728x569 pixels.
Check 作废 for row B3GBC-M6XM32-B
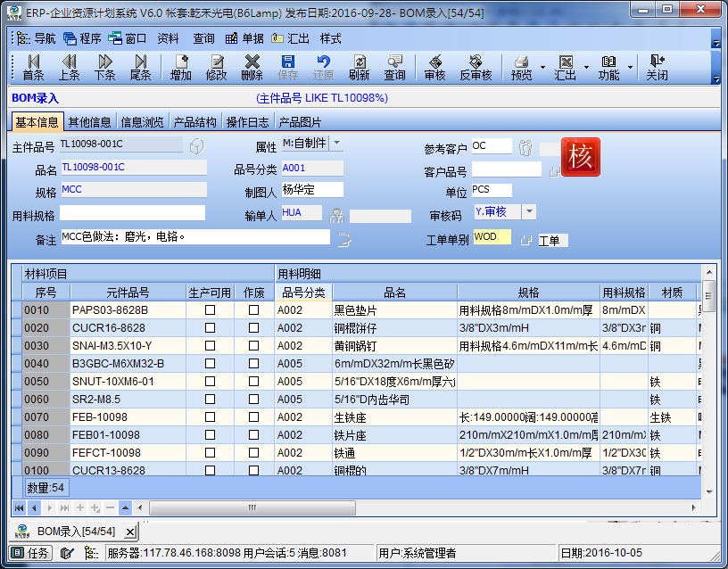pos(253,363)
